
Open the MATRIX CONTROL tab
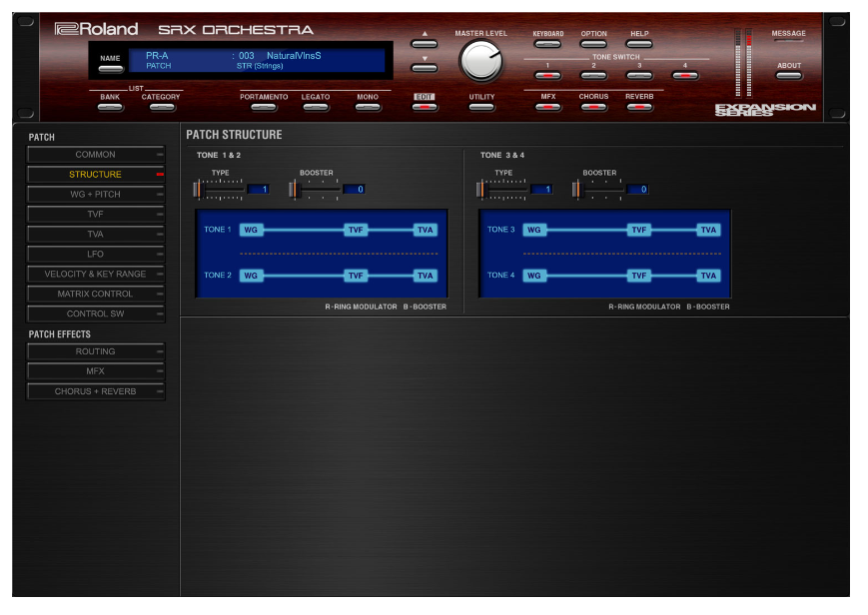pyautogui.click(x=96, y=294)
